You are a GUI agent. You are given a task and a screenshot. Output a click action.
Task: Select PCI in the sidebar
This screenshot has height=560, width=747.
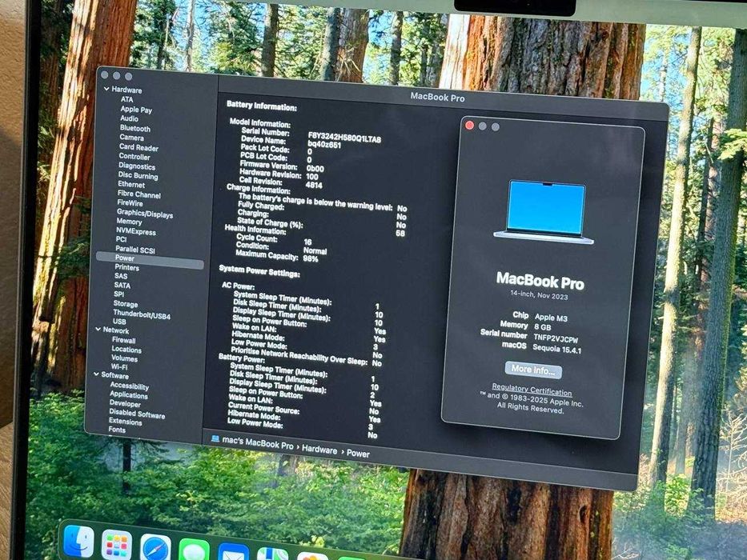[122, 239]
